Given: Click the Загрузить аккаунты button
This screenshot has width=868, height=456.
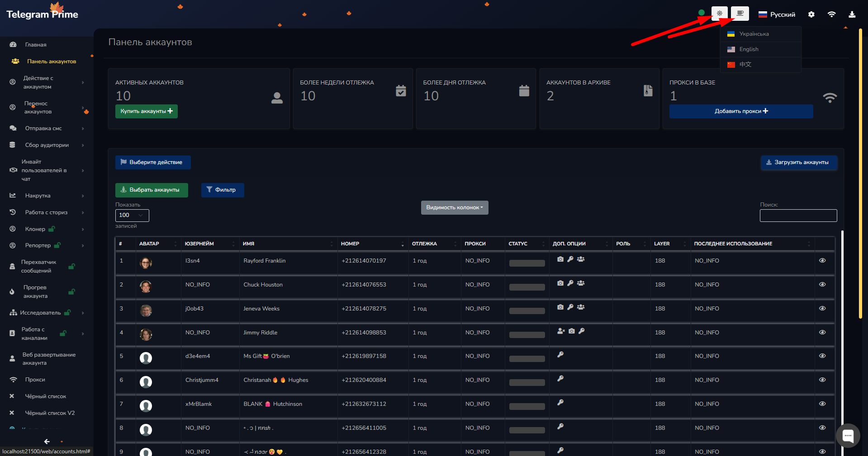Looking at the screenshot, I should pos(799,162).
